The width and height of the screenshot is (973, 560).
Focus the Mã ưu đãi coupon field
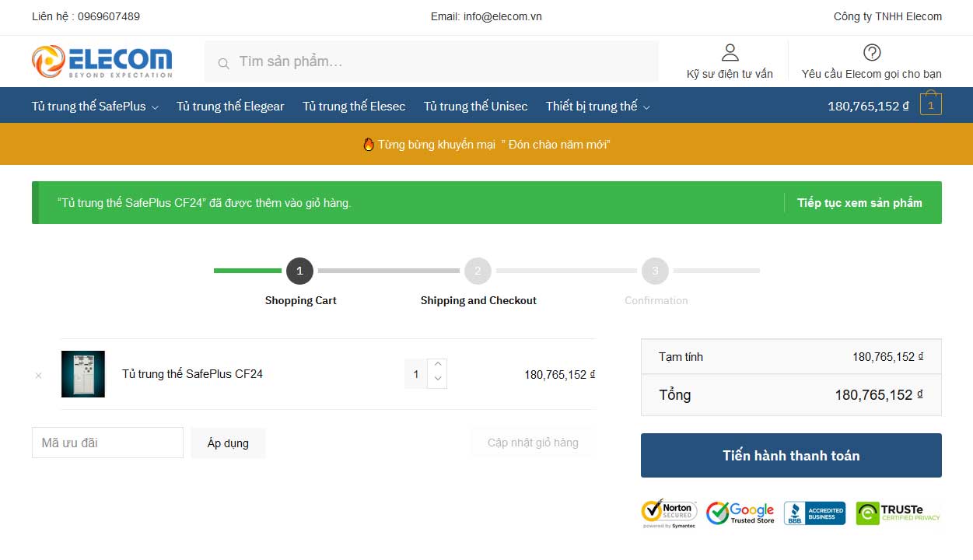(107, 443)
